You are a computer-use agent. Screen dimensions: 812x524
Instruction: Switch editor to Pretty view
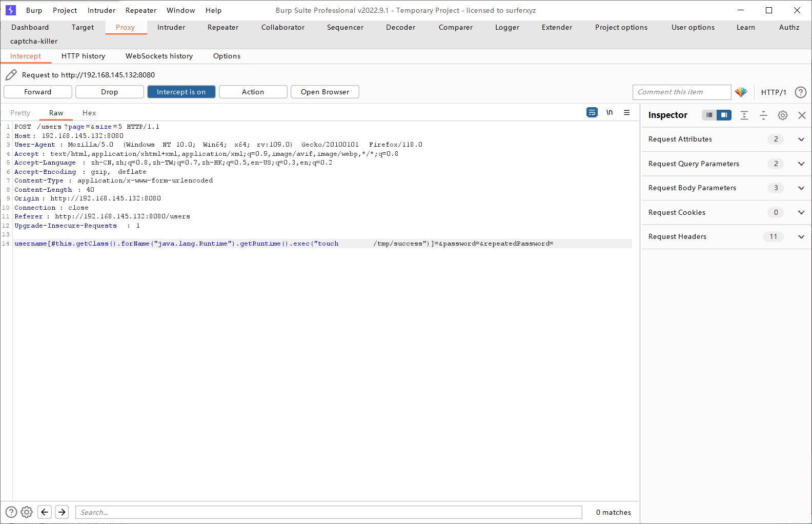pos(21,113)
